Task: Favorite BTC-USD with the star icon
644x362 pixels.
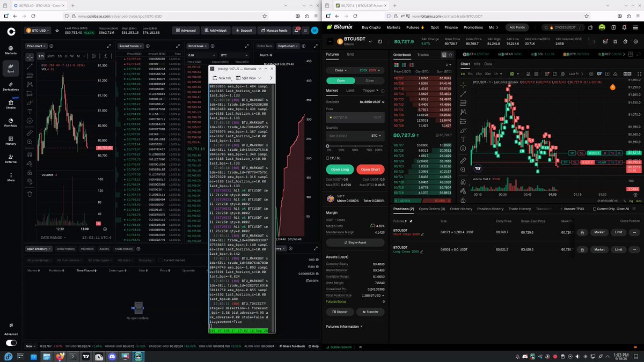Action: pyautogui.click(x=57, y=31)
